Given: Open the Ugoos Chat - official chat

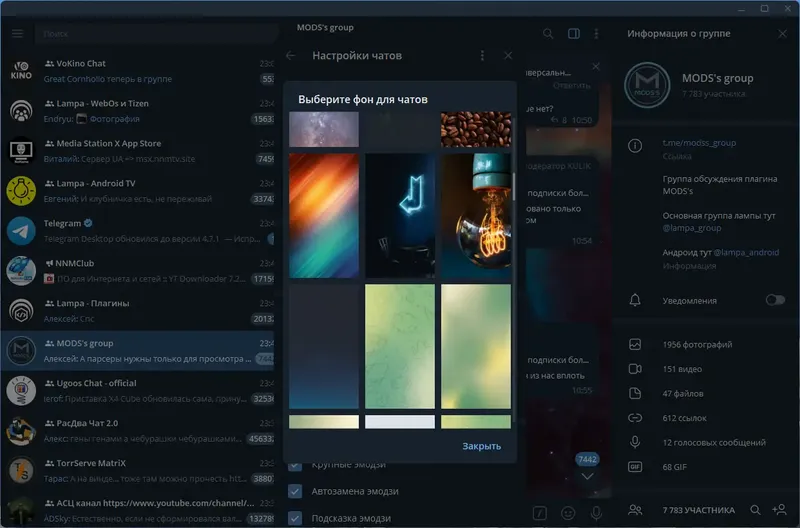Looking at the screenshot, I should (x=138, y=391).
